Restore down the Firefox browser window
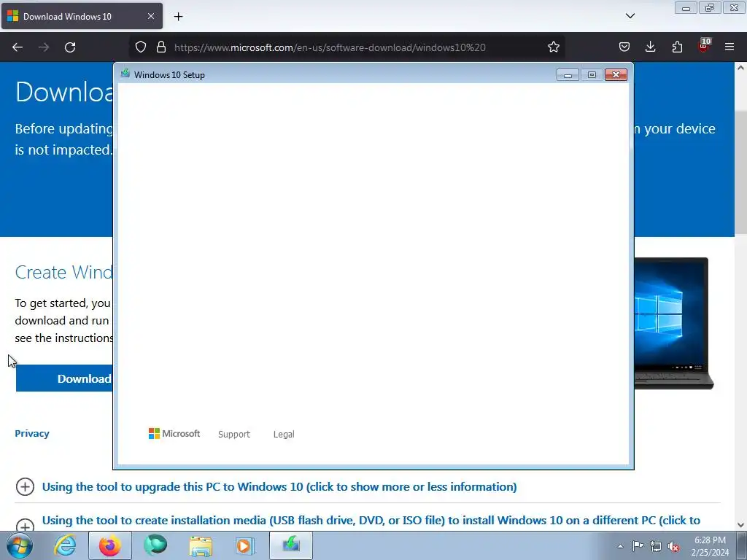 pos(710,8)
